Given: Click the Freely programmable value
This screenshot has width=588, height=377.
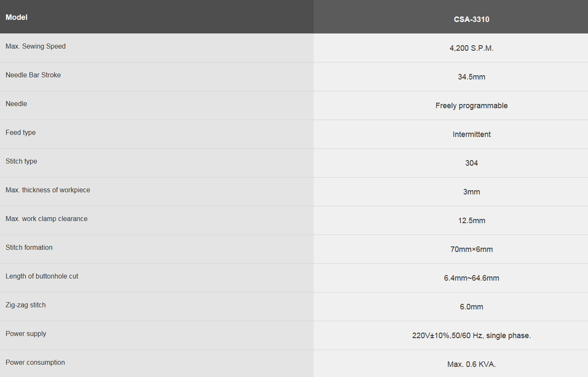Looking at the screenshot, I should [471, 106].
